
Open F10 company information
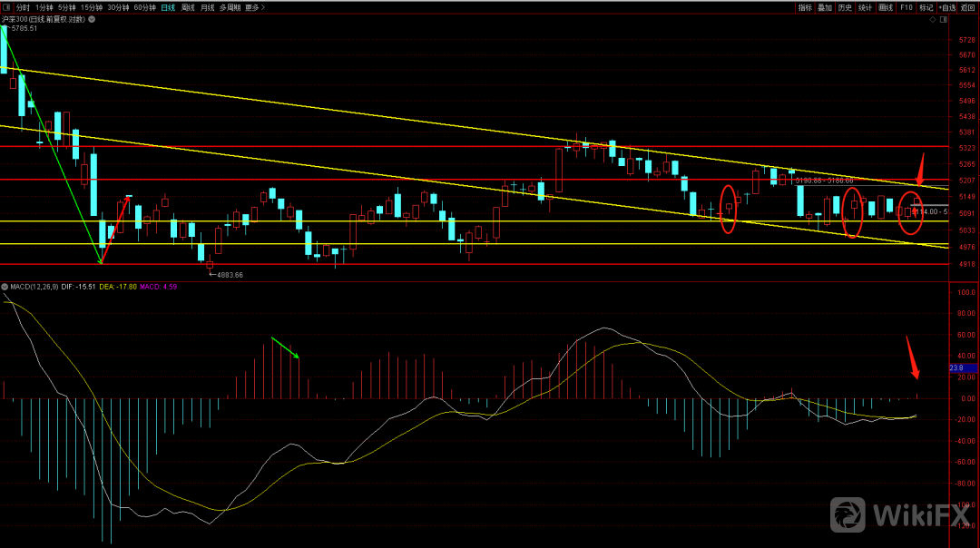906,7
